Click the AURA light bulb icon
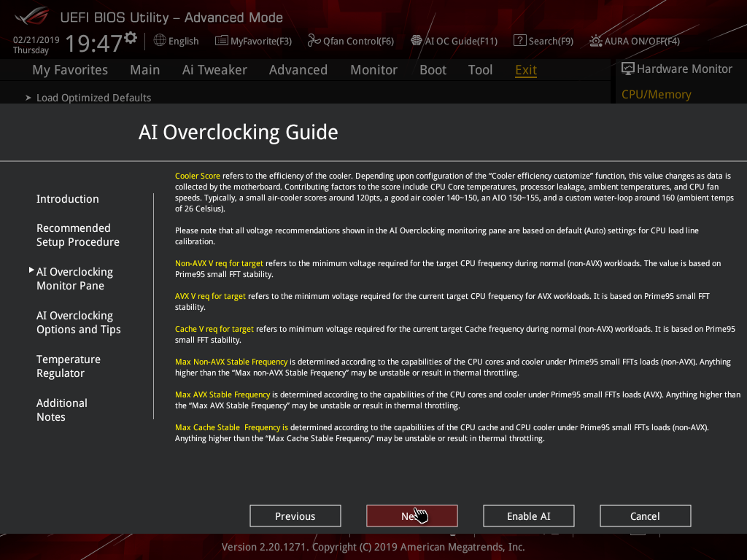 point(596,41)
